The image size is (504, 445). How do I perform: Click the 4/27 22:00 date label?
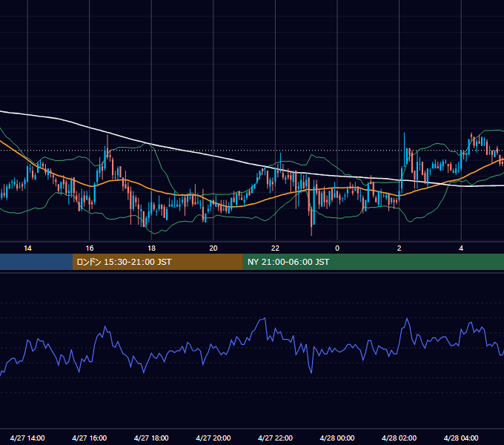tap(275, 438)
